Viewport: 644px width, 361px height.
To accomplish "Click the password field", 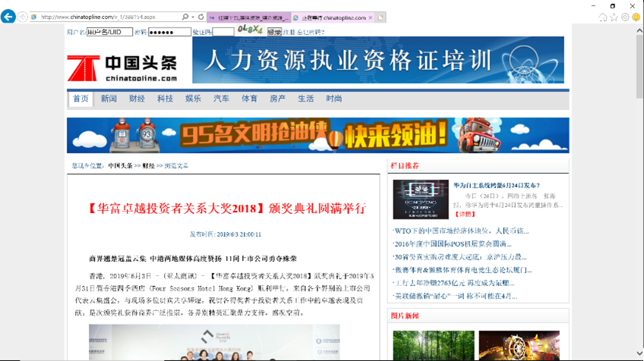I will 169,32.
